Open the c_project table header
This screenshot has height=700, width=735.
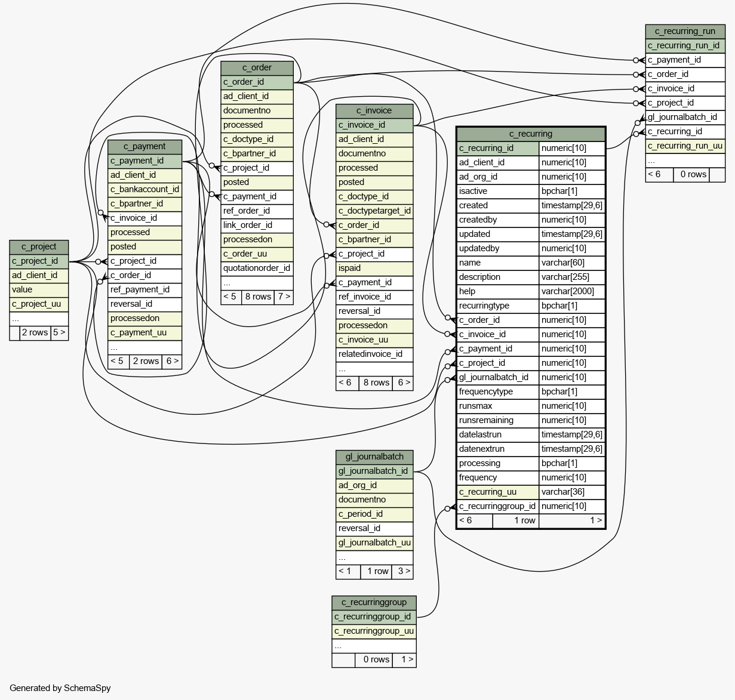tap(39, 247)
